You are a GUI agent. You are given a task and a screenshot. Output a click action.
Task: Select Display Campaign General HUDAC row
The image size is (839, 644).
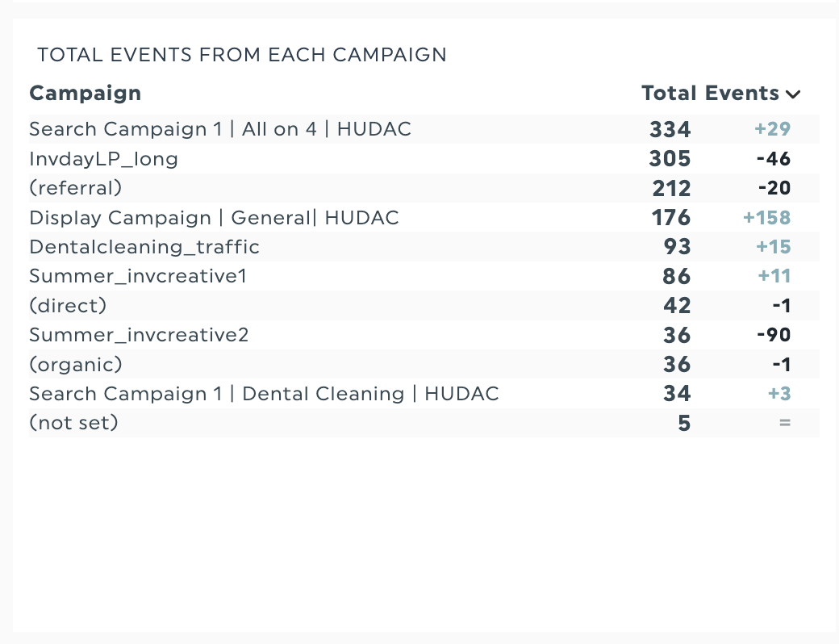coord(214,218)
